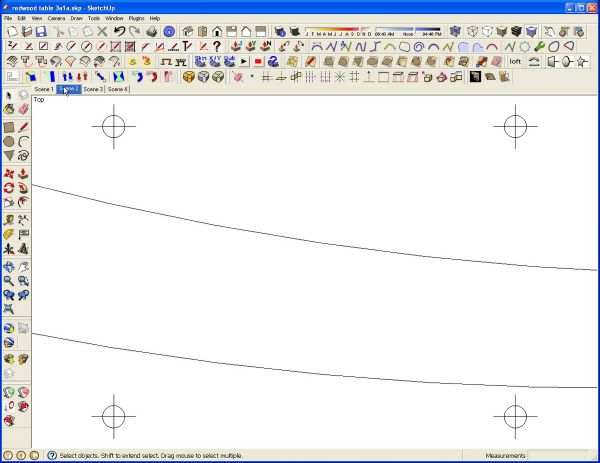Choose the Circle tool
Viewport: 600px width, 463px height.
pyautogui.click(x=9, y=142)
